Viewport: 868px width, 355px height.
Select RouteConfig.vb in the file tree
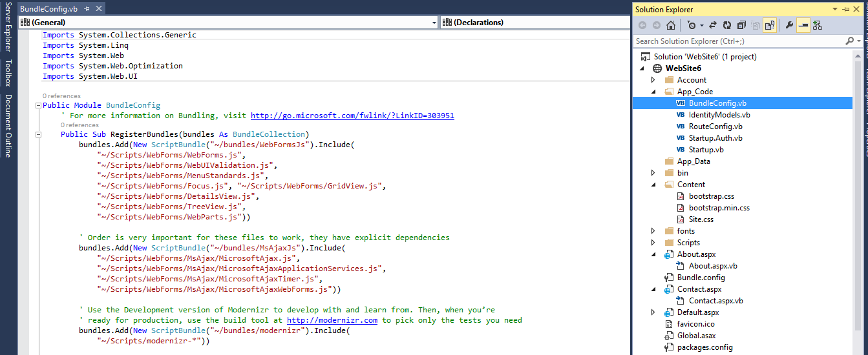[715, 127]
